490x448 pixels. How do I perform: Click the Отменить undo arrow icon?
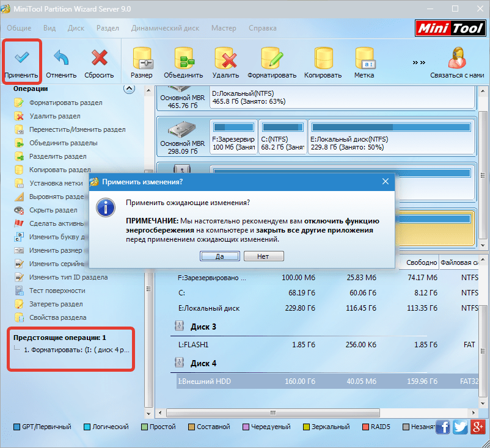click(61, 59)
